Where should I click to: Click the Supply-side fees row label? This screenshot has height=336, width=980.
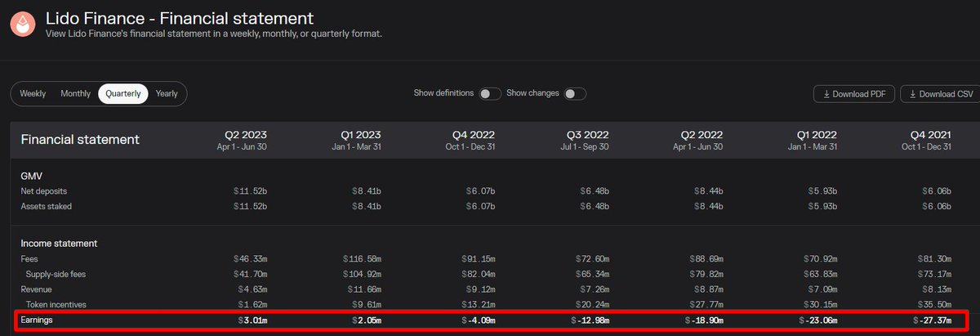pos(55,274)
